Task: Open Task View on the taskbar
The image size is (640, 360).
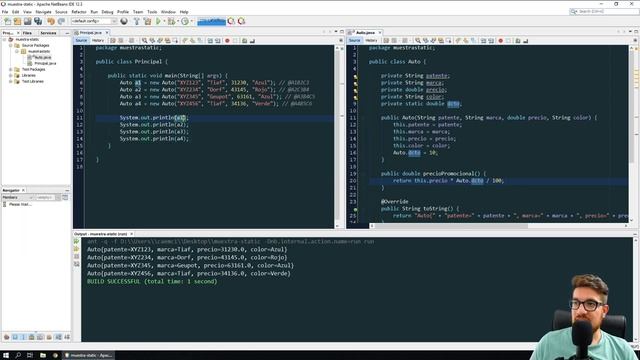Action: 30,356
